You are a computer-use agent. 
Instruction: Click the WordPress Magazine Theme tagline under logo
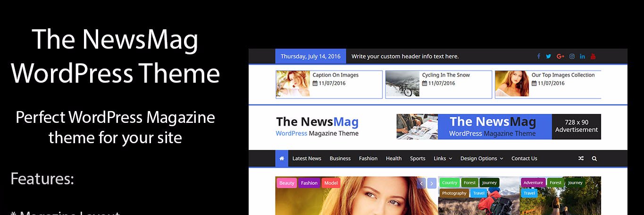pos(317,133)
